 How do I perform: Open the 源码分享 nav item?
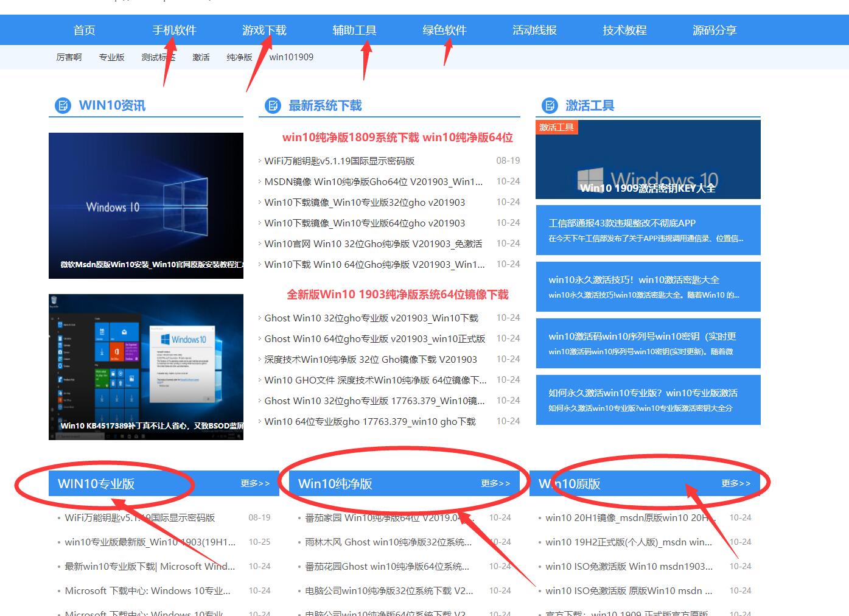(714, 30)
